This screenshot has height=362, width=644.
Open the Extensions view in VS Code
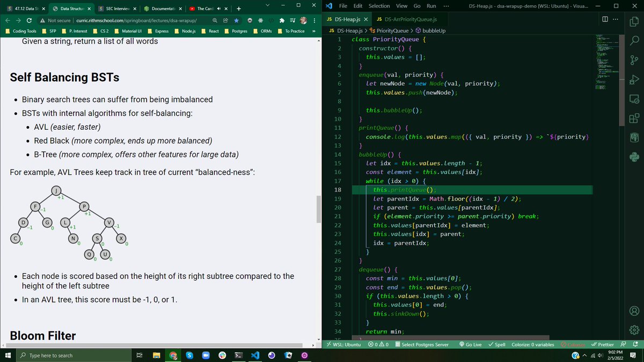tap(634, 119)
